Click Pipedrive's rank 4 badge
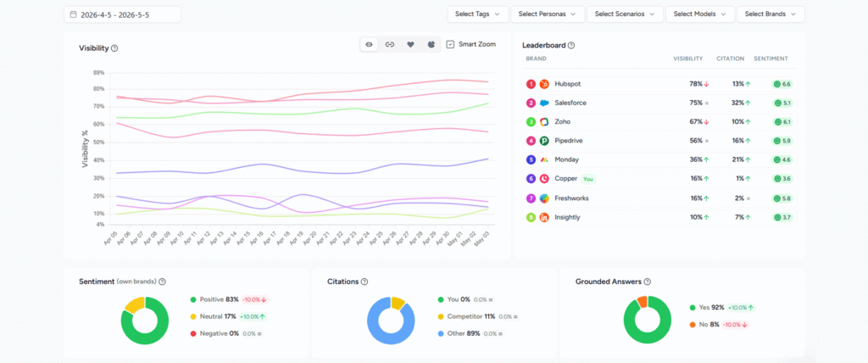 click(531, 141)
